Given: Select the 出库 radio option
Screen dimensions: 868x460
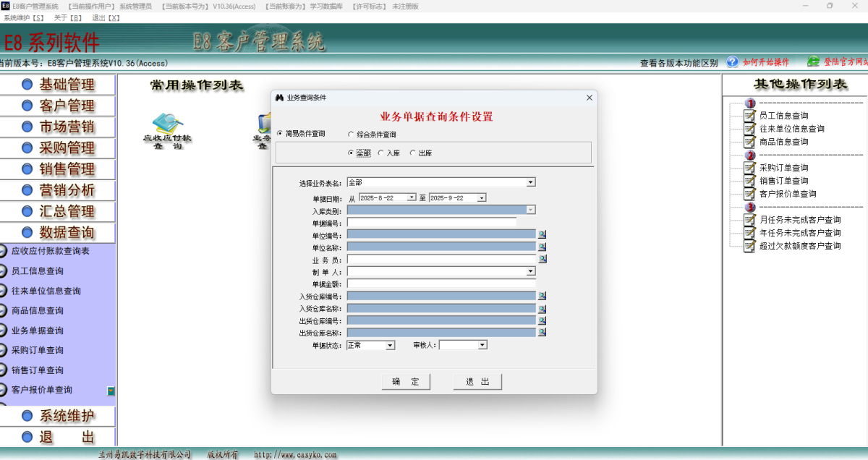Looking at the screenshot, I should coord(412,153).
